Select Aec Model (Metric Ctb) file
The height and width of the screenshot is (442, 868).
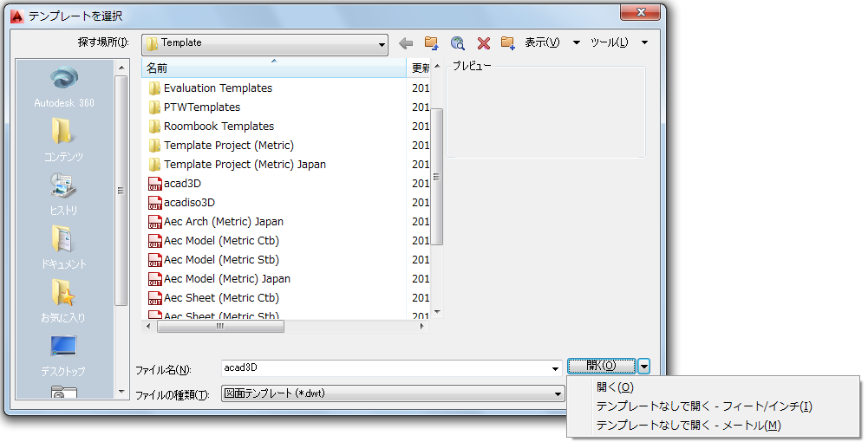(221, 241)
